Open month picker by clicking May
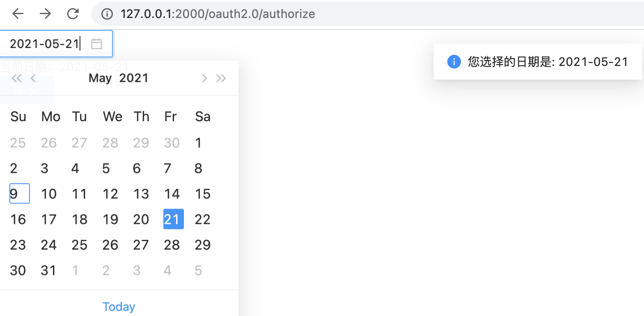This screenshot has width=644, height=316. 100,78
